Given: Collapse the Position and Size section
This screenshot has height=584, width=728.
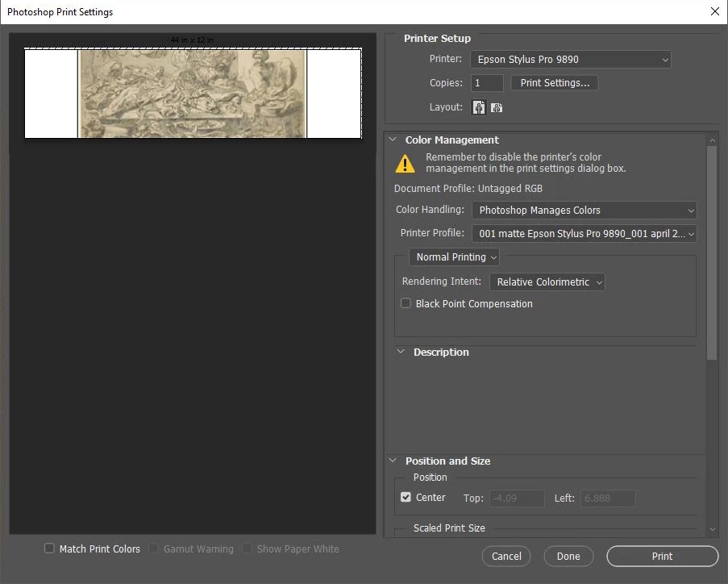Looking at the screenshot, I should (393, 461).
